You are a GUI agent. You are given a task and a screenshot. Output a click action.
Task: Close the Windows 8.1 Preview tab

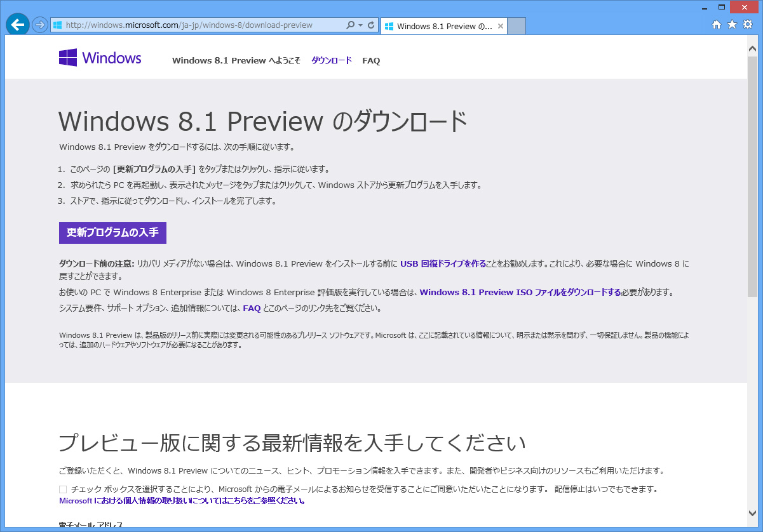(501, 26)
